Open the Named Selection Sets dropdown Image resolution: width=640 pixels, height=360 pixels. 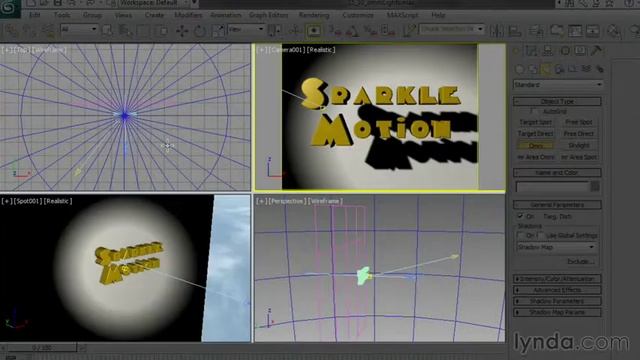pyautogui.click(x=452, y=29)
